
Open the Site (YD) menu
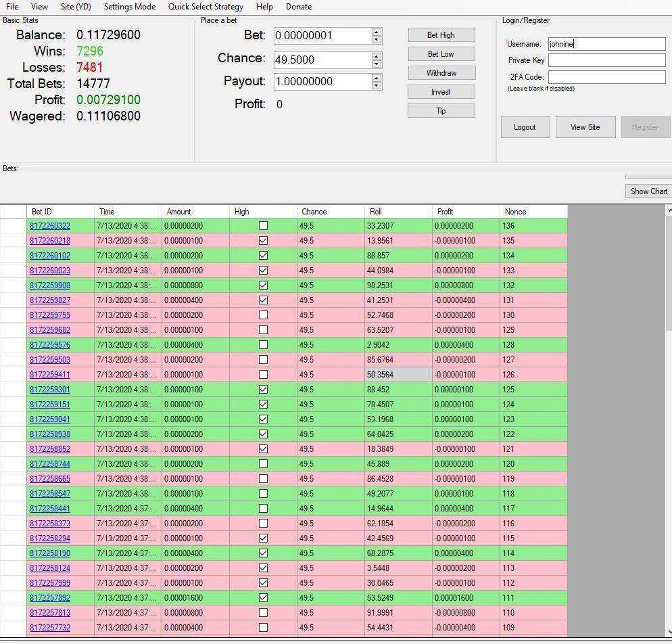pyautogui.click(x=76, y=7)
